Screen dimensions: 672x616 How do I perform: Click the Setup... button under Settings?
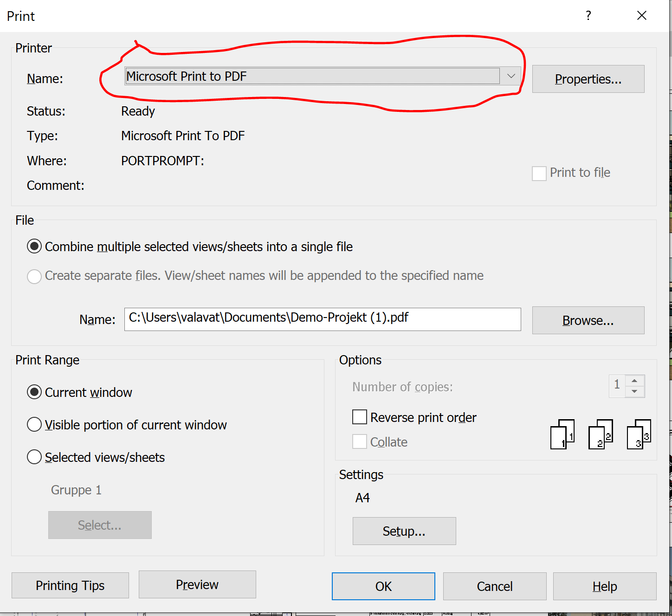point(404,531)
